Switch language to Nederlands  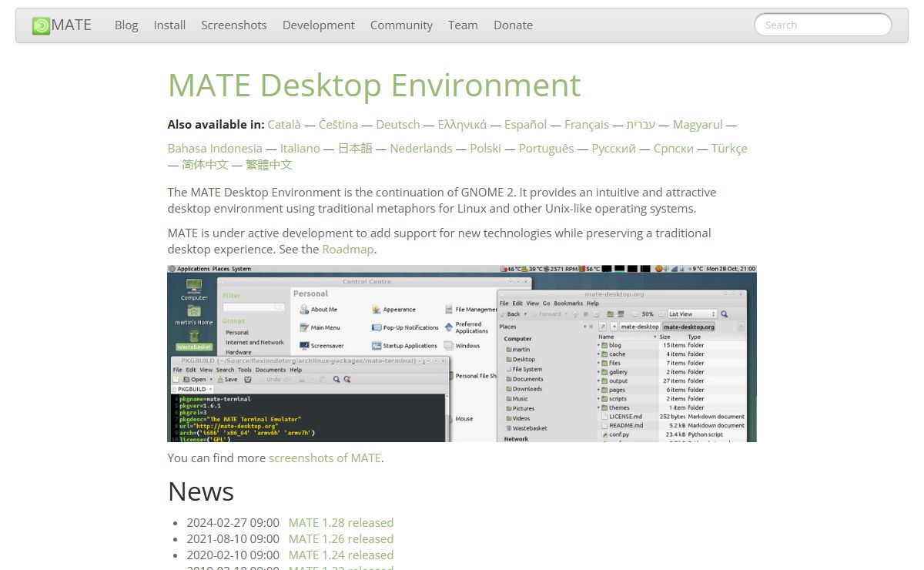(421, 148)
